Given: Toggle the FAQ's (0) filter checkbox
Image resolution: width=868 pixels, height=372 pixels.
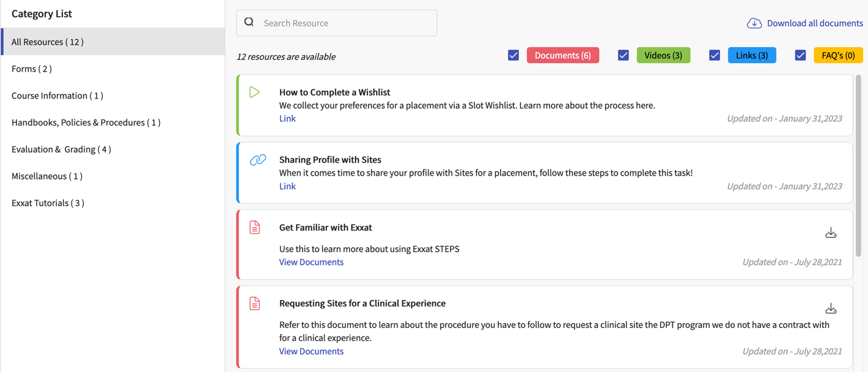Looking at the screenshot, I should pos(800,55).
